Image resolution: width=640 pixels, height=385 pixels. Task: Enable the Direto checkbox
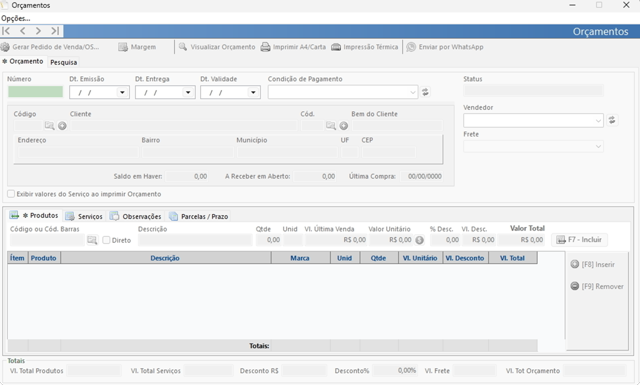[106, 240]
